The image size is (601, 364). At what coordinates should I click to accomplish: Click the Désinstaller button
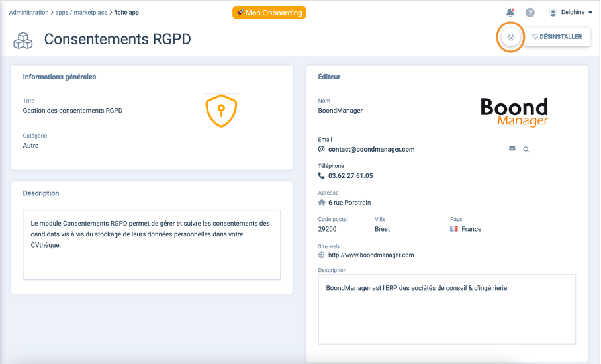point(557,37)
